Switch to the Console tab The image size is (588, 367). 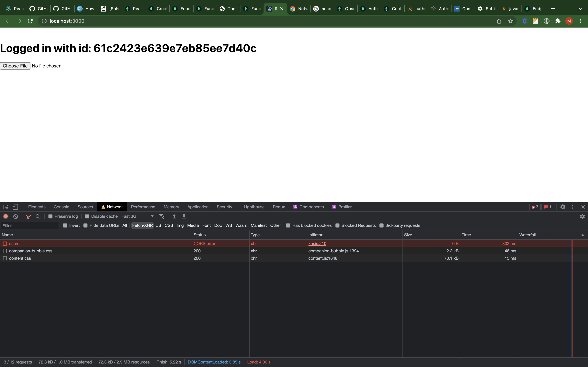point(61,207)
